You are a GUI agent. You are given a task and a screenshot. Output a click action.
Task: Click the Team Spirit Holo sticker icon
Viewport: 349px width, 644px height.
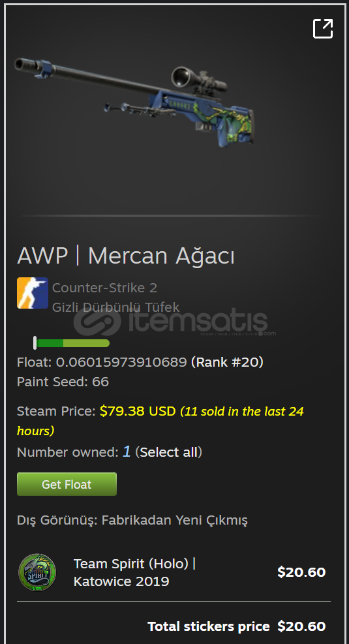click(x=37, y=572)
